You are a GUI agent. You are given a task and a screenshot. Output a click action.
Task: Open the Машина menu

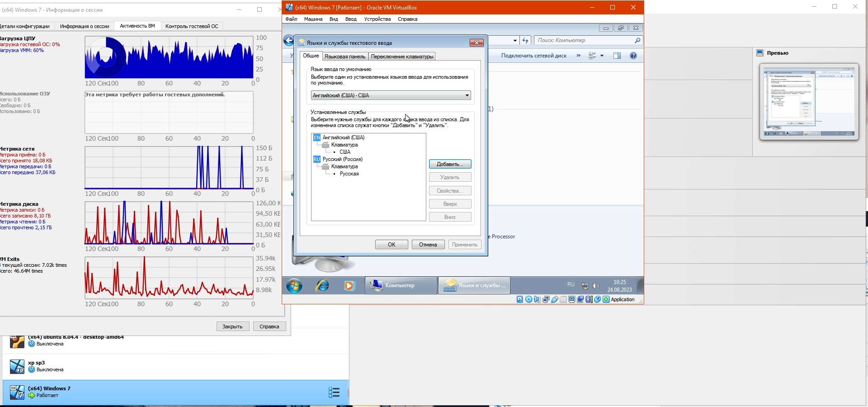coord(313,19)
